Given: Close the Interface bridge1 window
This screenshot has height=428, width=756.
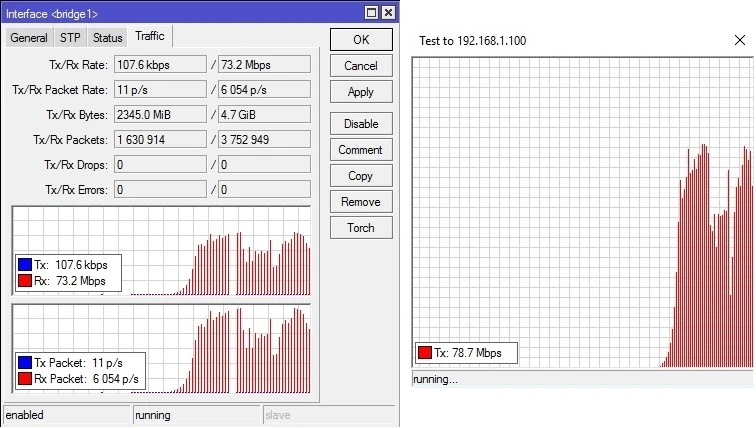Looking at the screenshot, I should pos(387,13).
